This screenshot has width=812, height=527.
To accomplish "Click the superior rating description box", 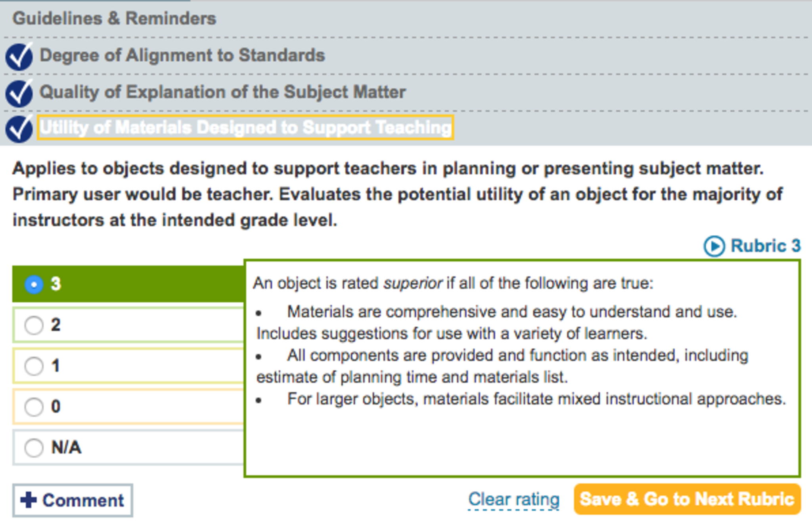I will [x=522, y=368].
